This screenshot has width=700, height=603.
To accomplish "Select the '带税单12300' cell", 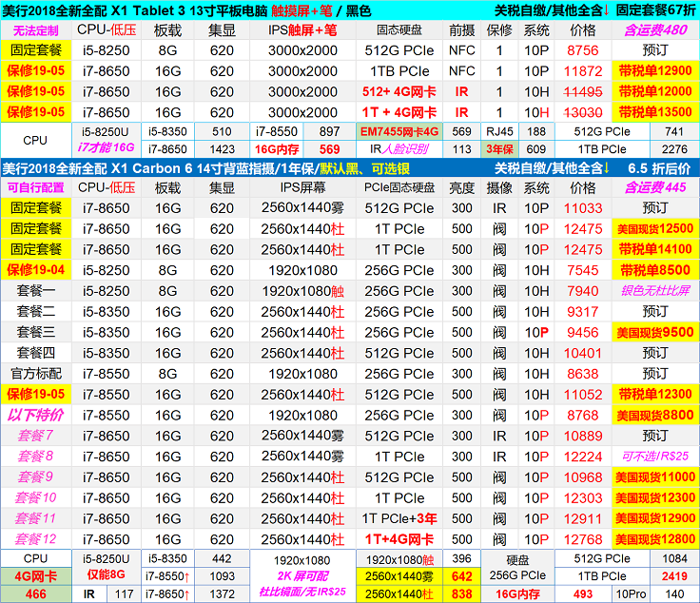I will [x=655, y=394].
